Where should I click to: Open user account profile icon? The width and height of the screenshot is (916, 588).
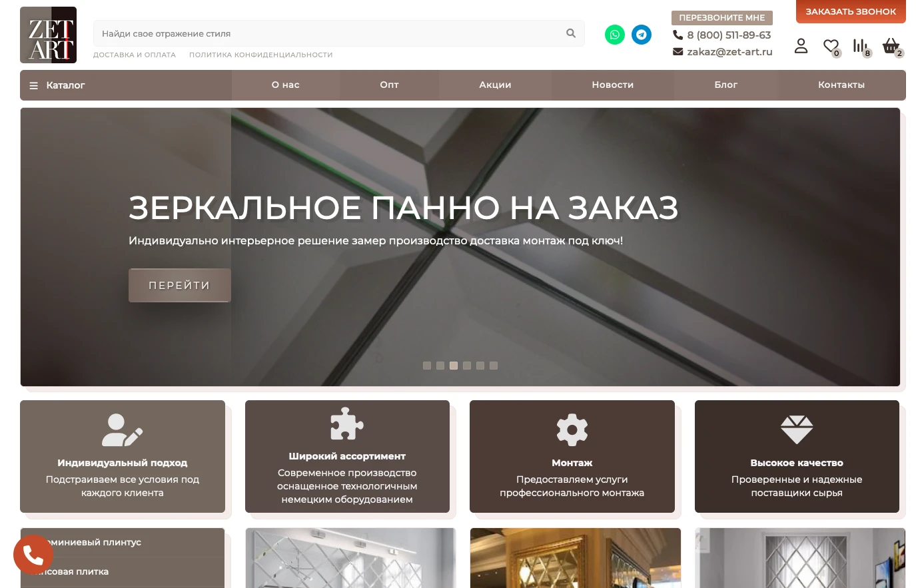point(801,46)
